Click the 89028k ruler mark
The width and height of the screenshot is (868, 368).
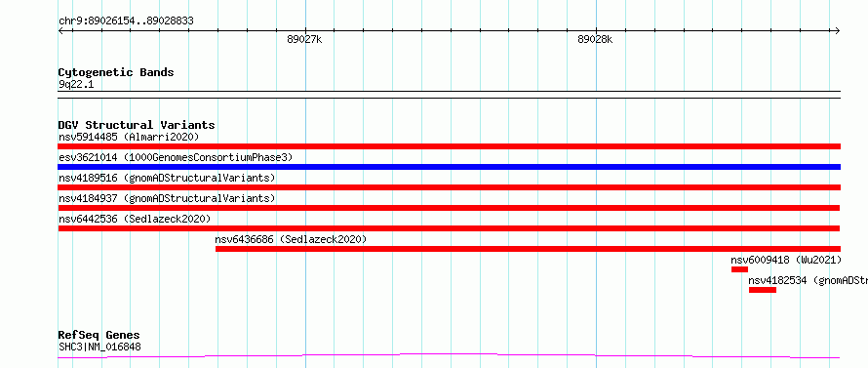click(595, 39)
